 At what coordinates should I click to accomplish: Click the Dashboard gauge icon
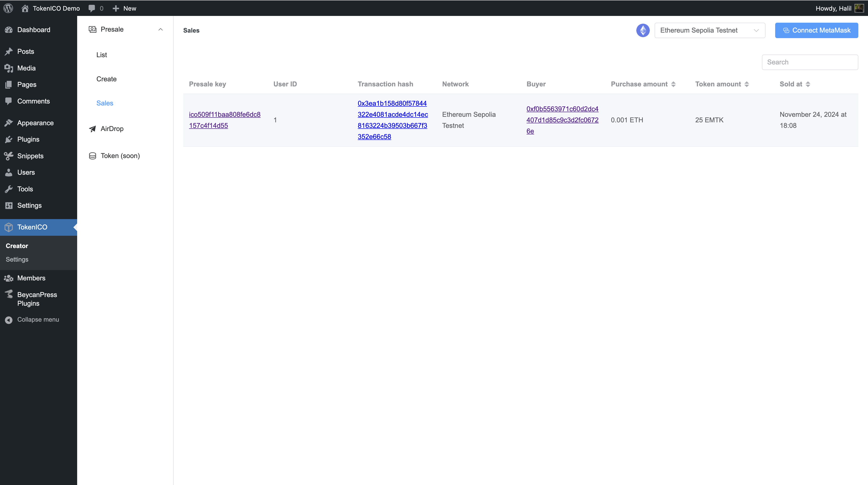(9, 30)
